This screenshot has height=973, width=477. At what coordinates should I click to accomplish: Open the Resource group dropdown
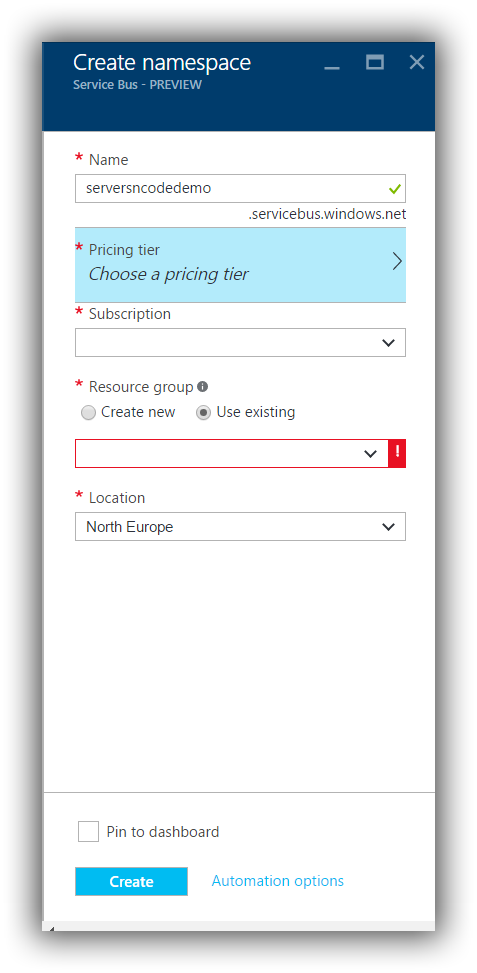(232, 454)
